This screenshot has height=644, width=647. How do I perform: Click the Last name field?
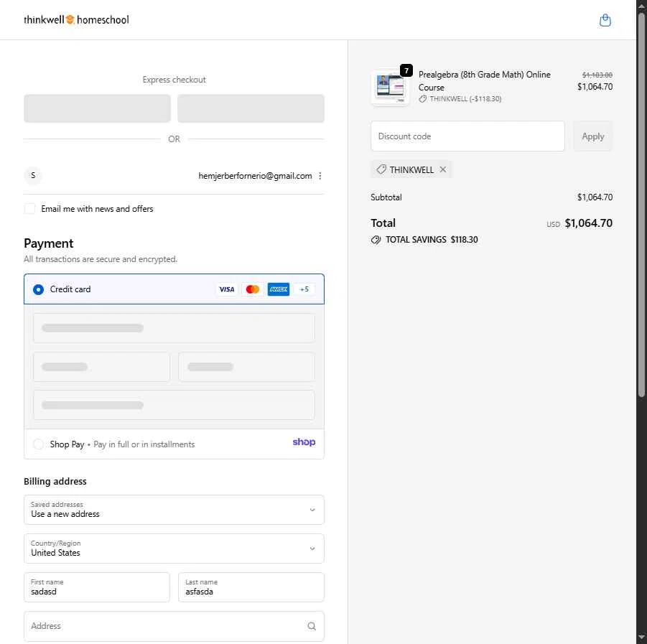coord(251,587)
